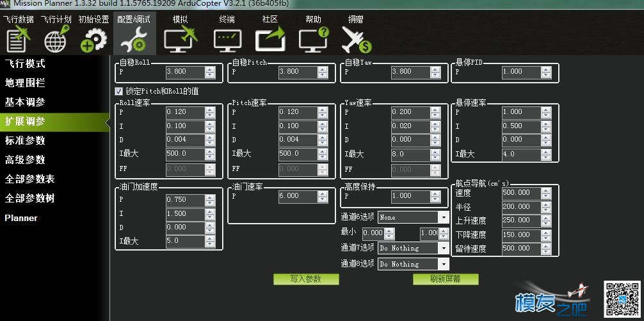Open the 模拟 simulation icon

tap(181, 39)
